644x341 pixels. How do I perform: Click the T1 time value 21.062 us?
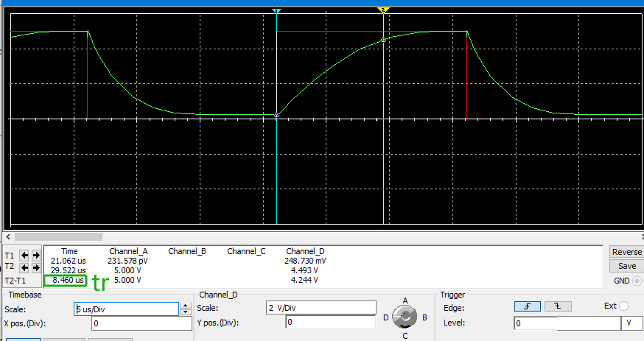click(69, 261)
